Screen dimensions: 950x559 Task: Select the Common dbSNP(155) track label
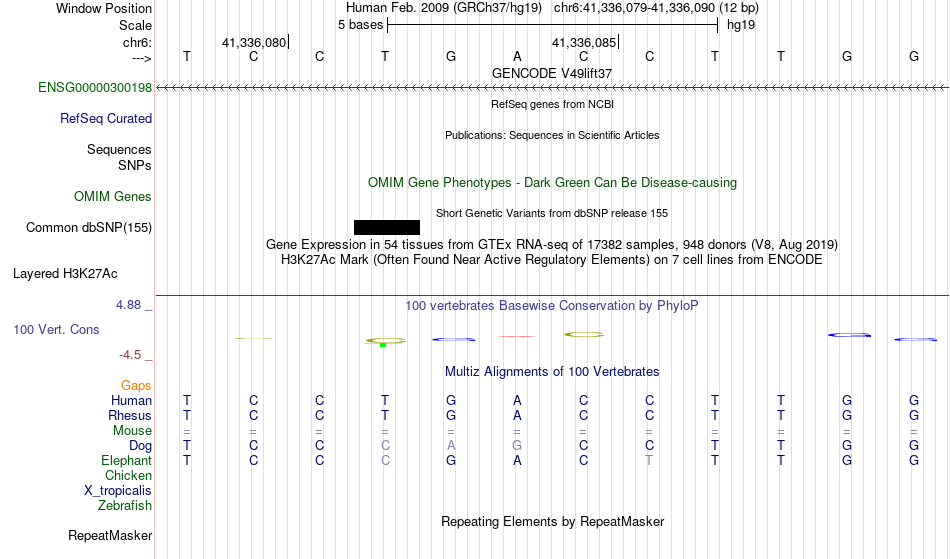click(x=88, y=227)
